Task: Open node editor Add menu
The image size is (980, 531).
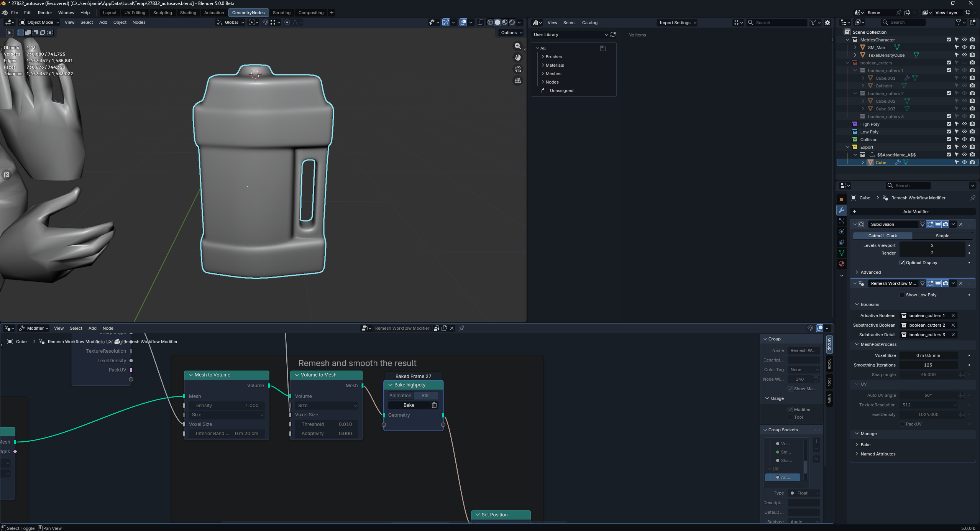Action: tap(92, 328)
